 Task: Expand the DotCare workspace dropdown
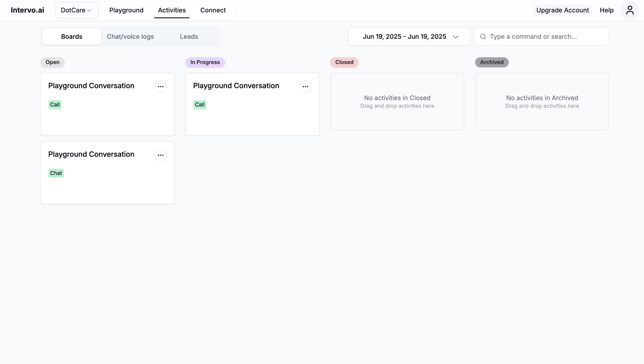click(x=76, y=10)
